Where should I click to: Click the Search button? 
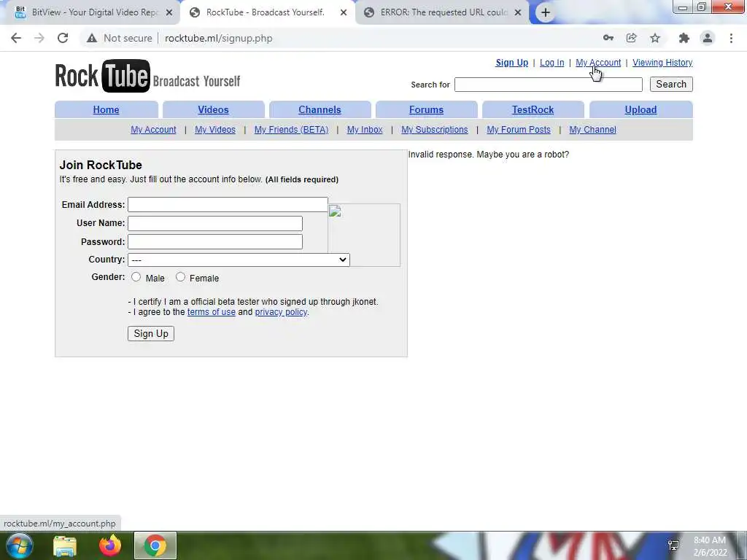(x=671, y=85)
